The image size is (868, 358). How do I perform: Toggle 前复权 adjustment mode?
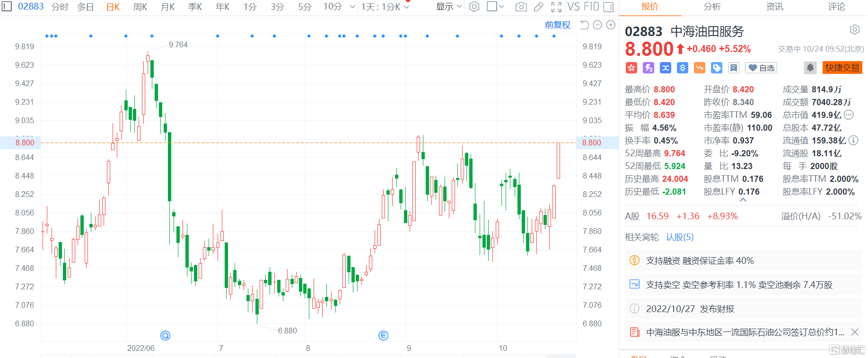[x=558, y=25]
